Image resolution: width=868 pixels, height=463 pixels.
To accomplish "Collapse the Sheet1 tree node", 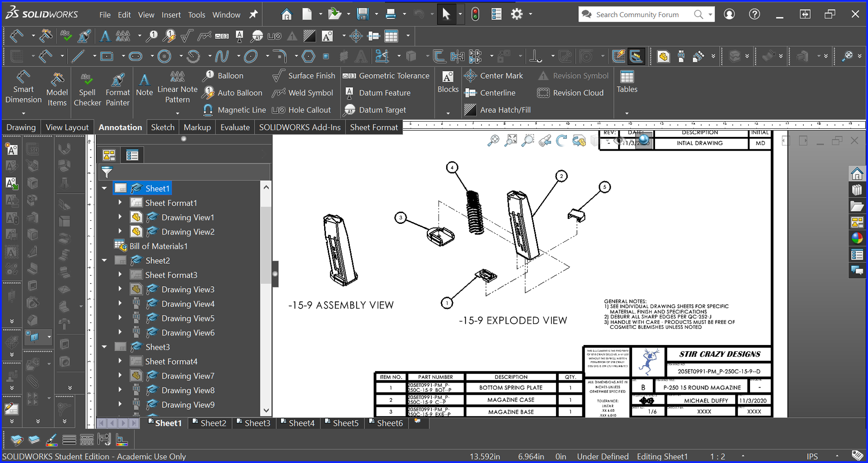I will coord(104,188).
